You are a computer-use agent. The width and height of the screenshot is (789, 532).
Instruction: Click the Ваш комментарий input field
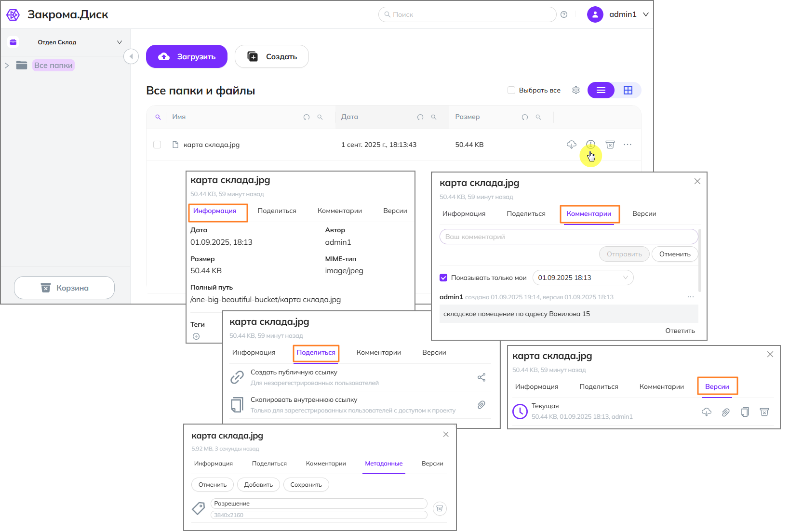tap(569, 237)
